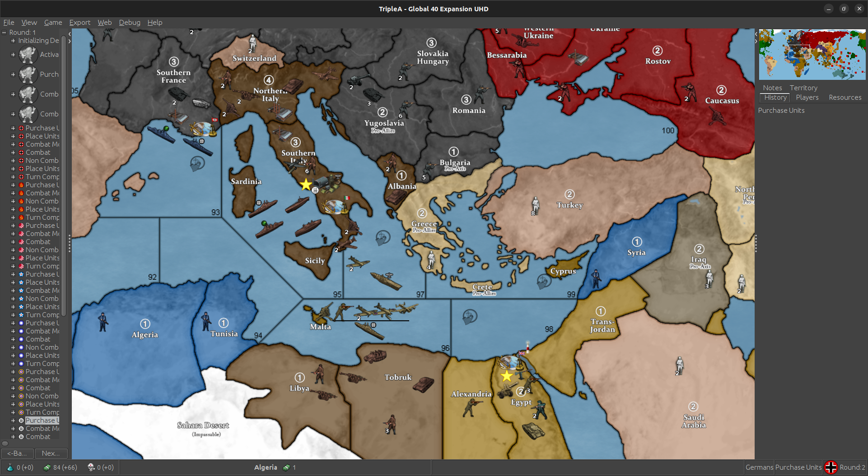Collapse history panel using its left arrow
Screen dimensions: 868x476
coord(70,34)
